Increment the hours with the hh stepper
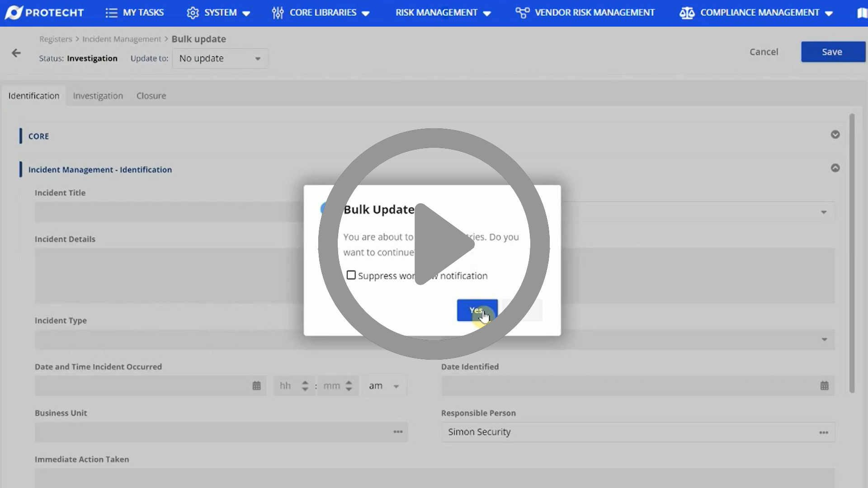Viewport: 868px width, 488px height. (x=305, y=382)
